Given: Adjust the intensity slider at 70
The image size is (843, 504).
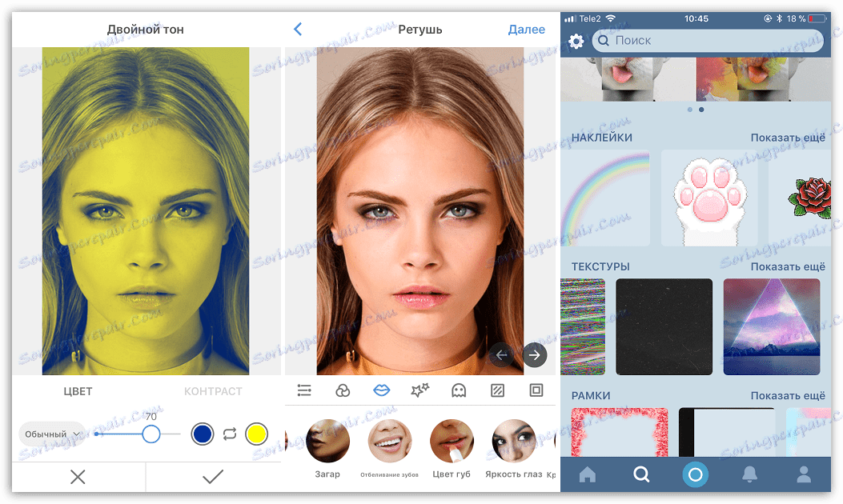Looking at the screenshot, I should (x=151, y=434).
